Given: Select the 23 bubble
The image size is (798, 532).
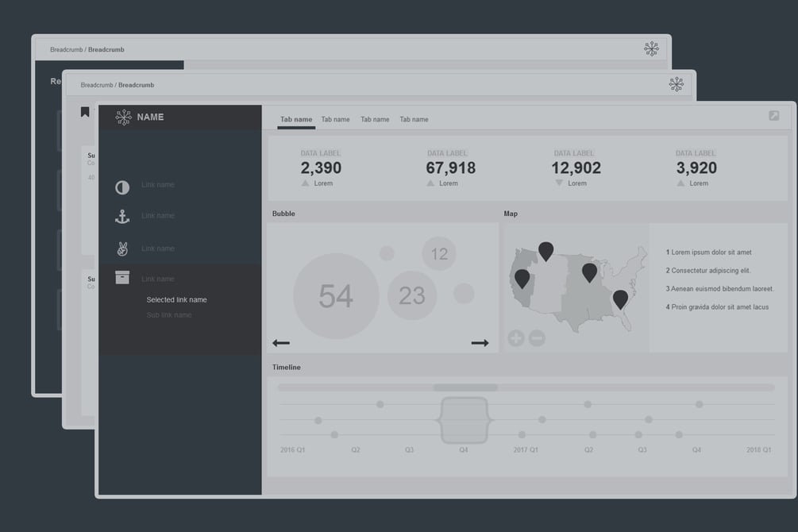Looking at the screenshot, I should pos(412,296).
